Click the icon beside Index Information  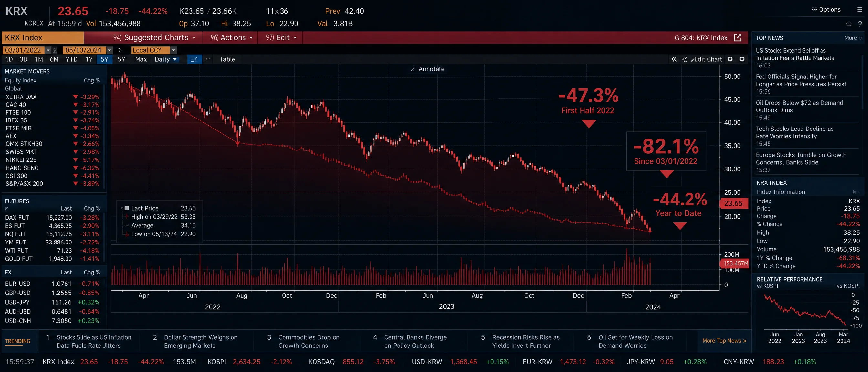click(x=855, y=192)
